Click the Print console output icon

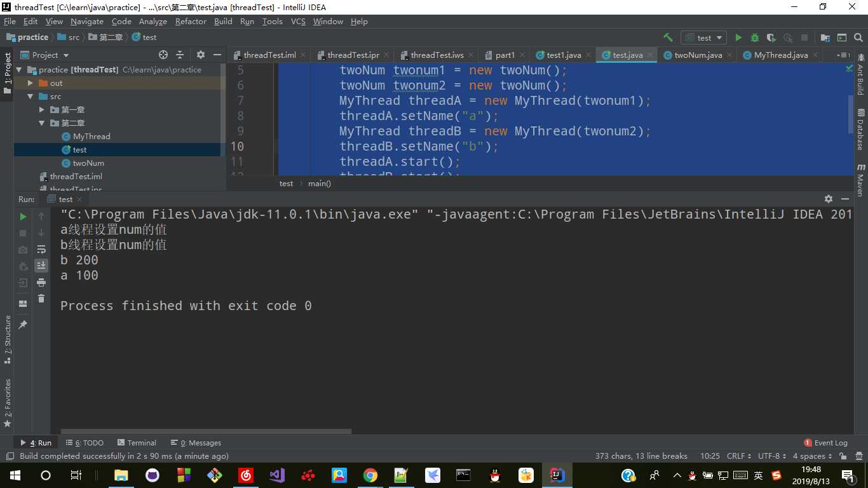pyautogui.click(x=41, y=282)
